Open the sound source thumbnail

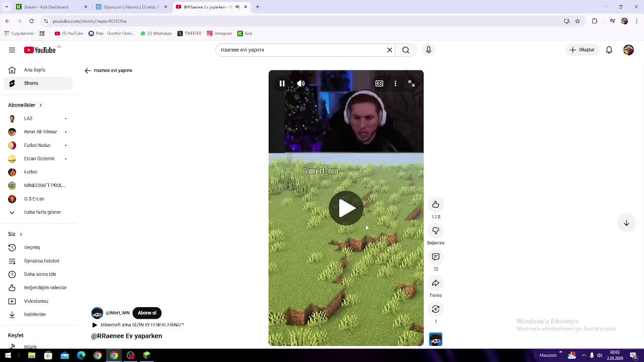[x=436, y=339]
